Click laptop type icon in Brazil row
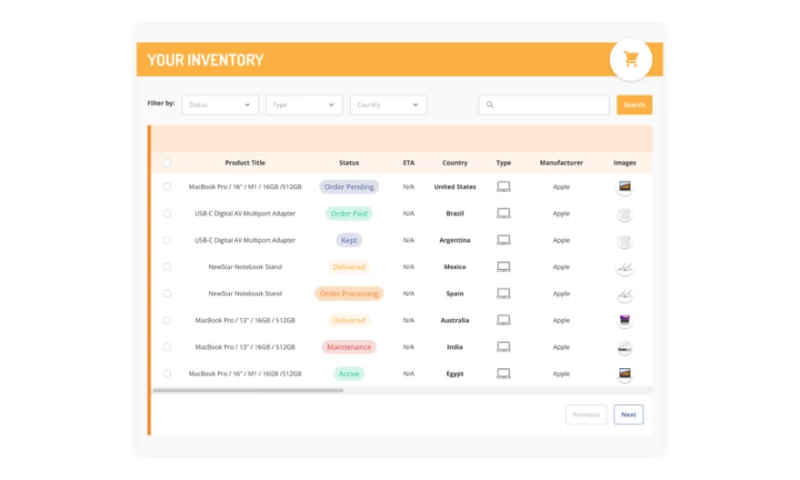 pyautogui.click(x=504, y=213)
